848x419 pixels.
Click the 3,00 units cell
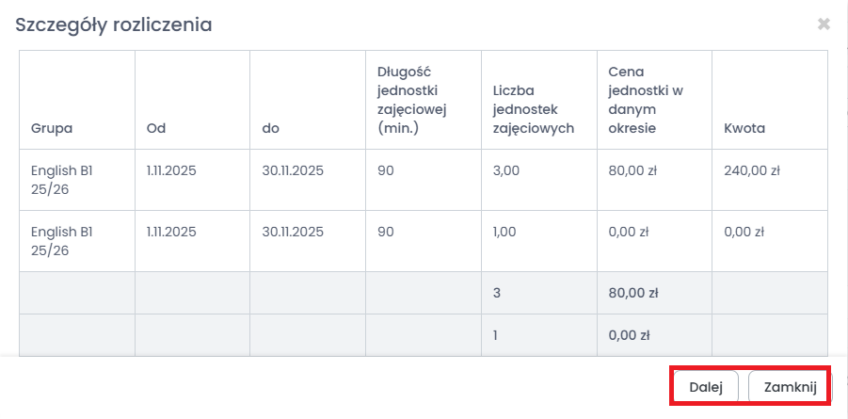point(509,171)
